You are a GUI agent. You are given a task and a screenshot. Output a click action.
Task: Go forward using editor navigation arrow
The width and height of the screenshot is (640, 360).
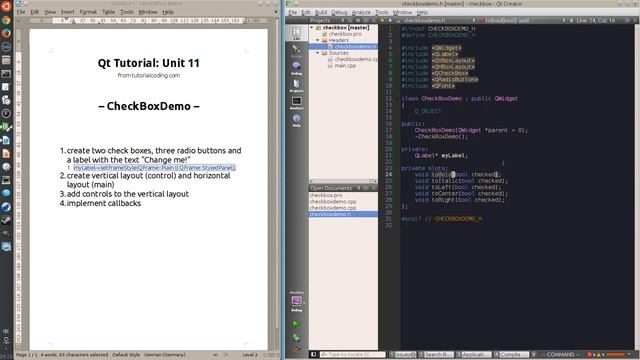coord(390,20)
